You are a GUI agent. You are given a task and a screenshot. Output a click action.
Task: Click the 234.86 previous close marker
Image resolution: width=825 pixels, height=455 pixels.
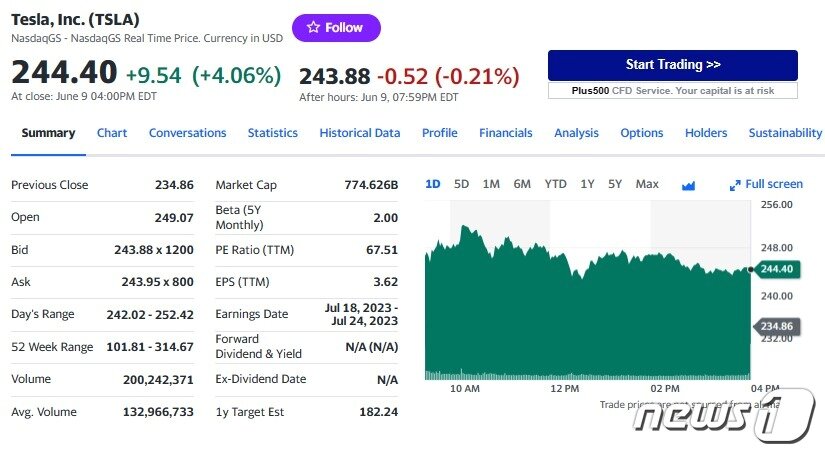(x=775, y=327)
